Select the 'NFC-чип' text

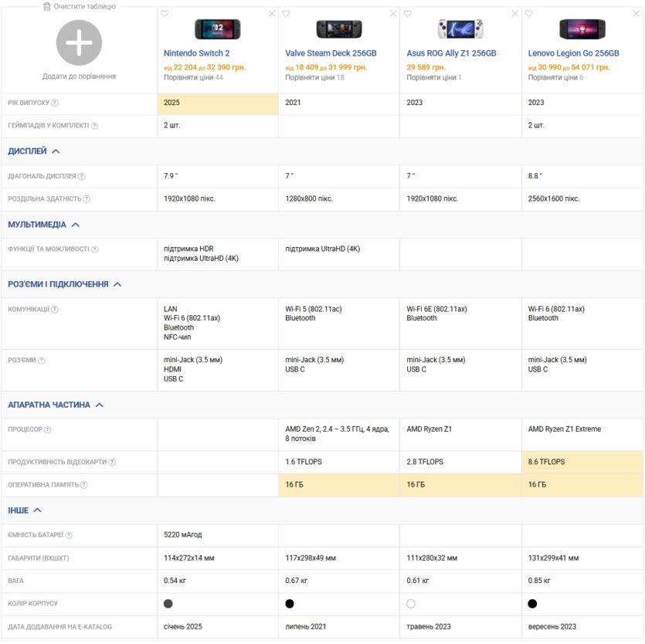(x=178, y=337)
